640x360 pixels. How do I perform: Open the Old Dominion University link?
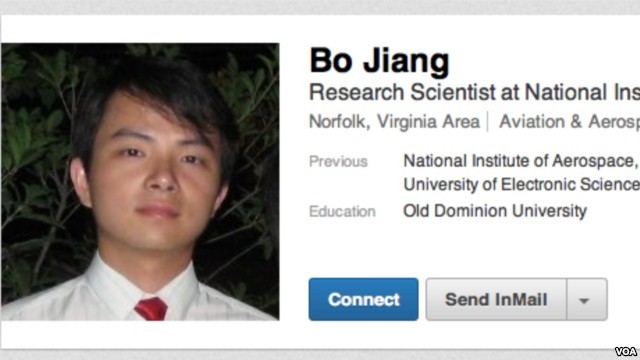pyautogui.click(x=495, y=211)
